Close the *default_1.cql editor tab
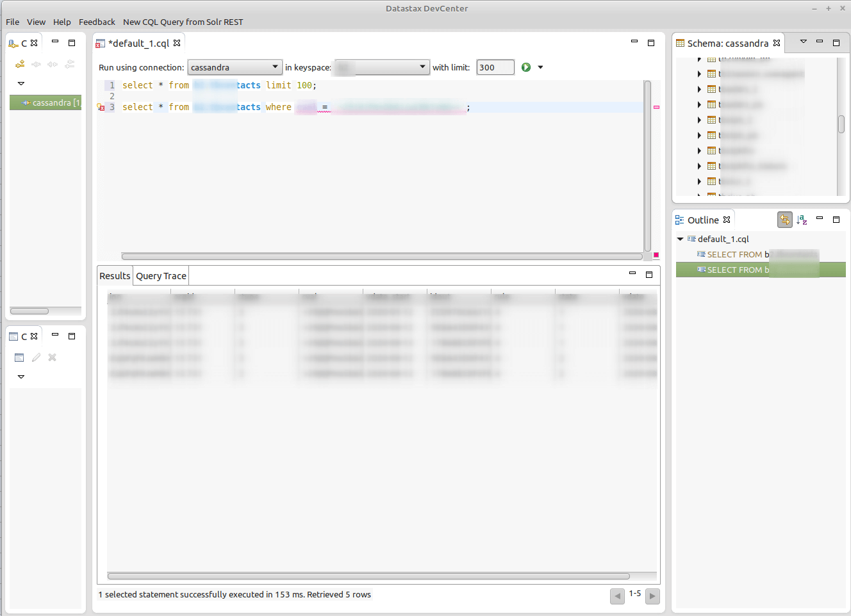851x616 pixels. tap(177, 43)
